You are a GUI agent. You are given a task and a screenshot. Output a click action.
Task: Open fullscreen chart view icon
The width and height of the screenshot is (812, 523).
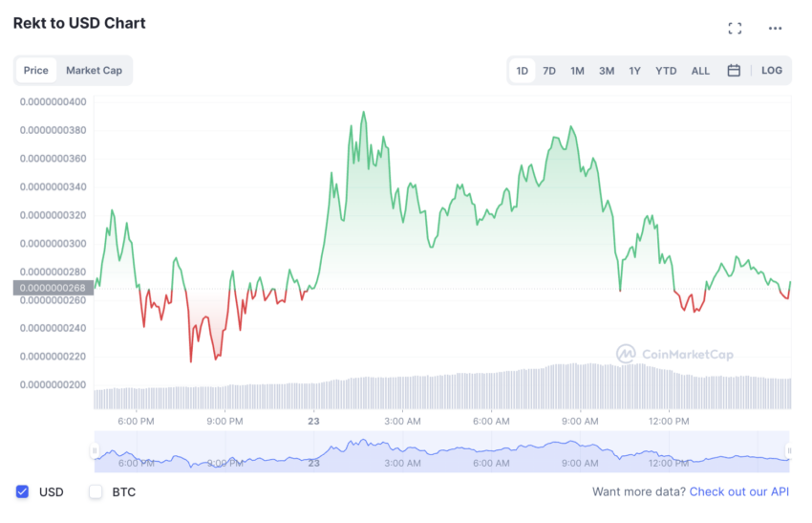tap(735, 29)
